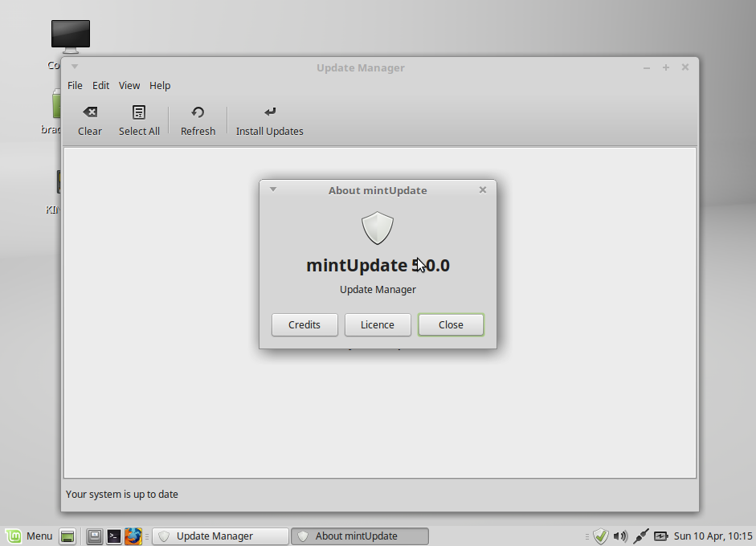
Task: Launch Firefox from the panel
Action: point(133,536)
